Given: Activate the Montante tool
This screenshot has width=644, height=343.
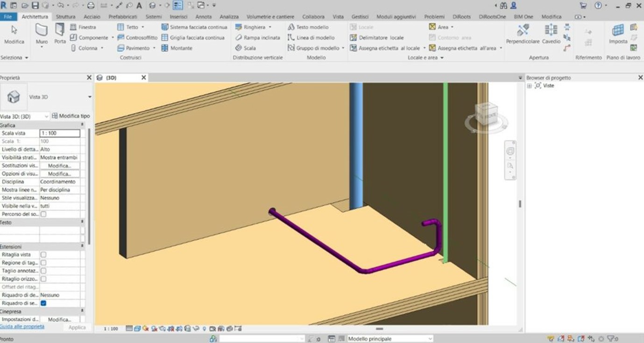Looking at the screenshot, I should click(178, 48).
